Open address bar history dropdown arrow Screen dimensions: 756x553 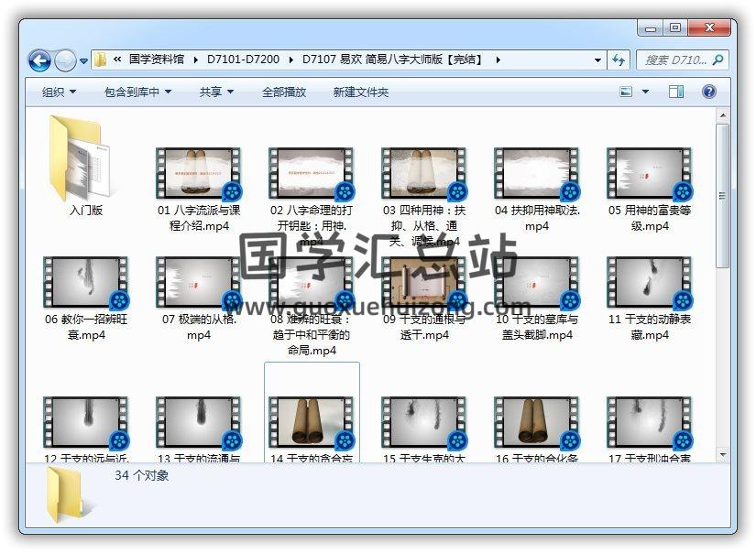597,60
